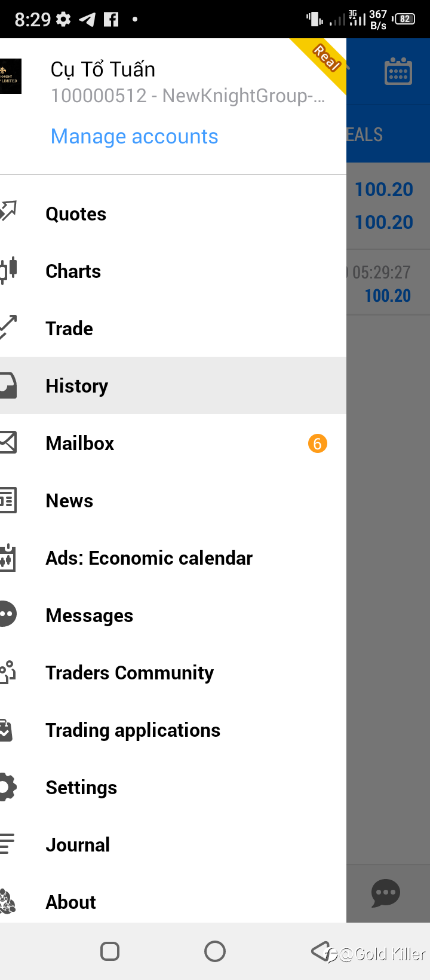Tap the chat bubble floating button

(x=386, y=893)
